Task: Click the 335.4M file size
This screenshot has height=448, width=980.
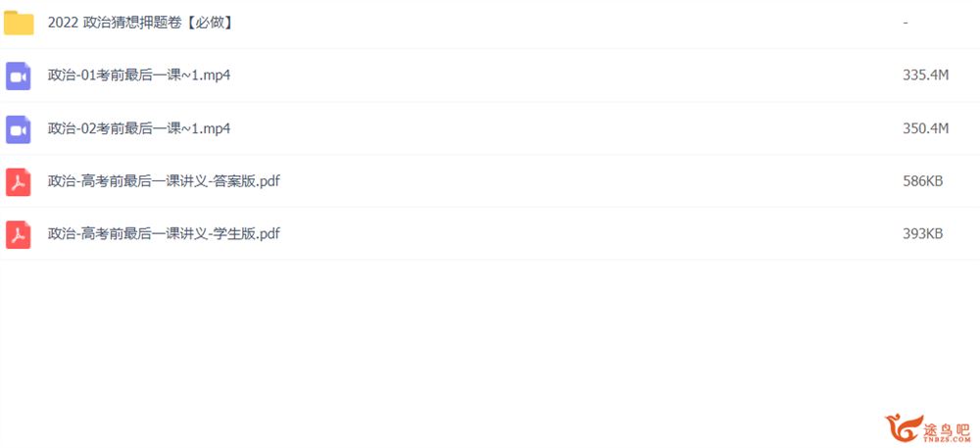Action: (x=926, y=75)
